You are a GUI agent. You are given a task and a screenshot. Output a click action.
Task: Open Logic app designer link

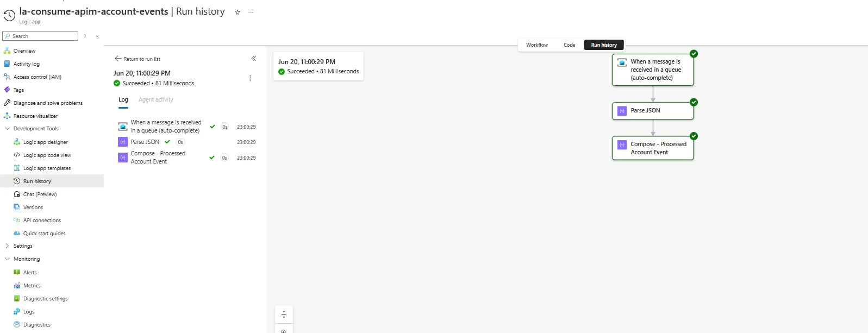pos(46,142)
